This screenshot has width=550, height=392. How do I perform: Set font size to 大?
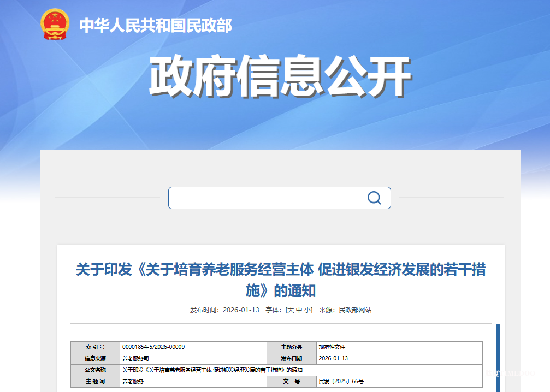[x=291, y=310]
